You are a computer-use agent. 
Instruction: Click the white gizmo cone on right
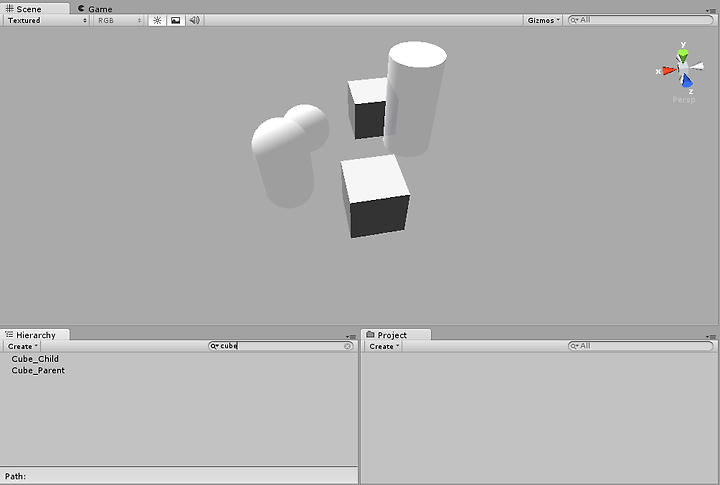(x=697, y=66)
